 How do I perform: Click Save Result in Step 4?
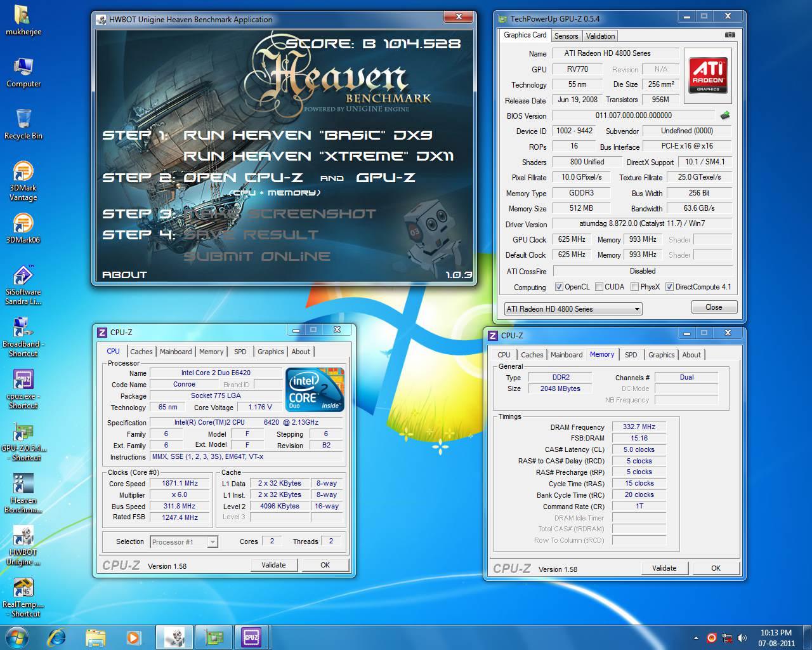pos(251,235)
